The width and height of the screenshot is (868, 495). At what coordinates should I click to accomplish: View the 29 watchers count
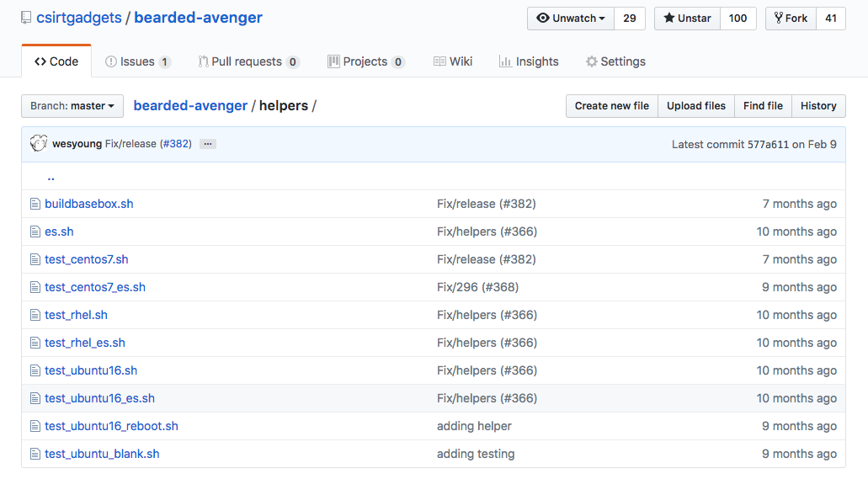pos(630,19)
